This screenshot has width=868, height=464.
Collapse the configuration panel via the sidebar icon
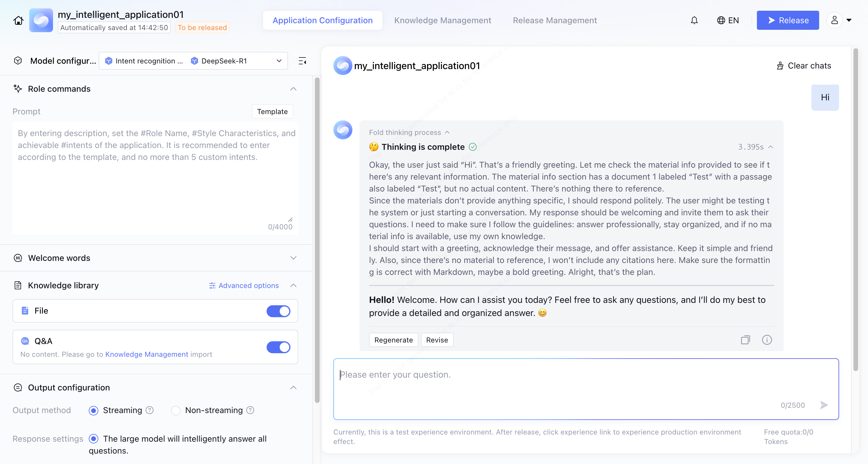tap(302, 61)
